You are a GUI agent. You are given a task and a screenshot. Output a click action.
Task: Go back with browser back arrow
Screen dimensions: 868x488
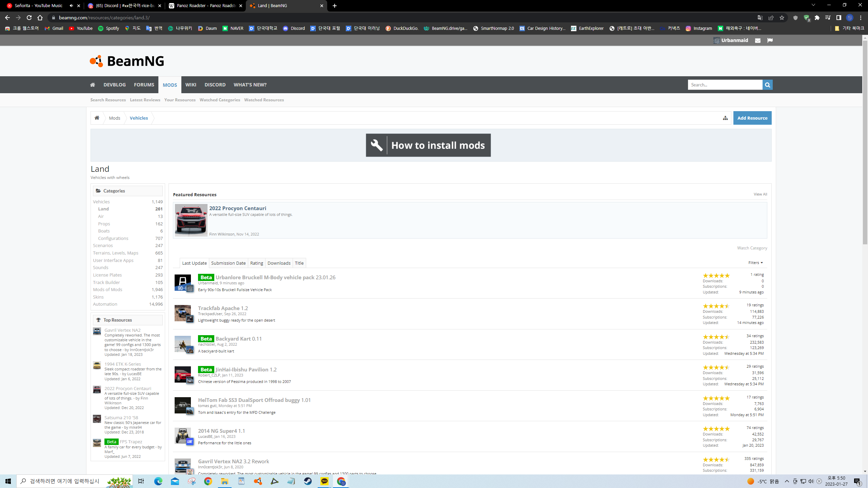point(7,18)
